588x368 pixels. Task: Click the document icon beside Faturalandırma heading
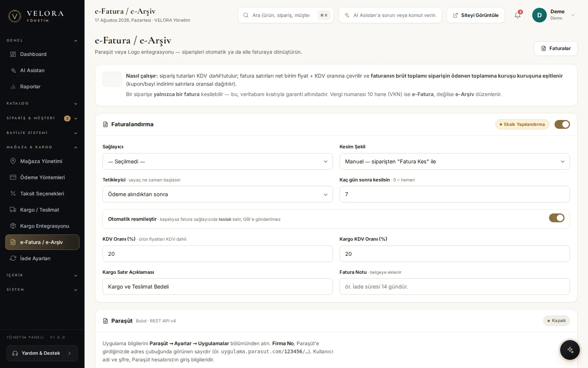105,124
